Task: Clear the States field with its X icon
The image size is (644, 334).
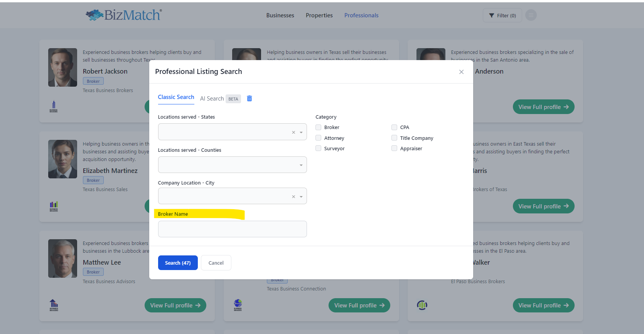Action: 293,132
